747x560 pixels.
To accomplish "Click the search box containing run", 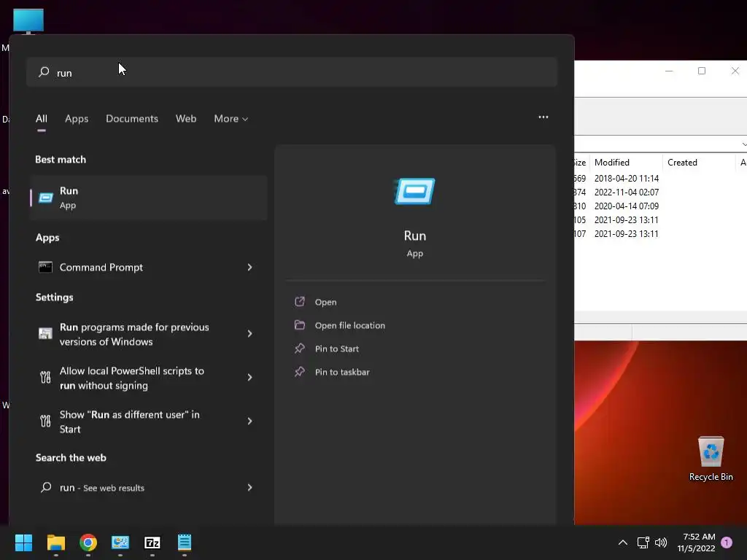I will (292, 72).
